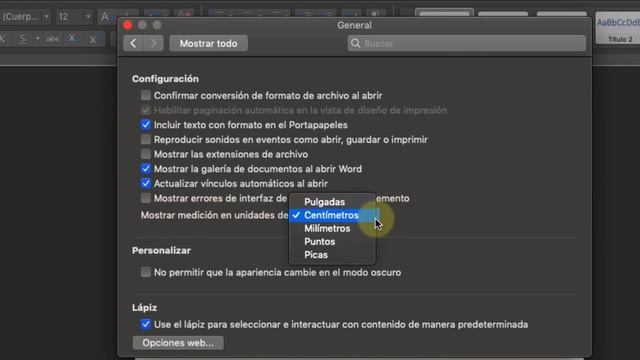Click the font size 12 field
The height and width of the screenshot is (360, 640).
(69, 17)
